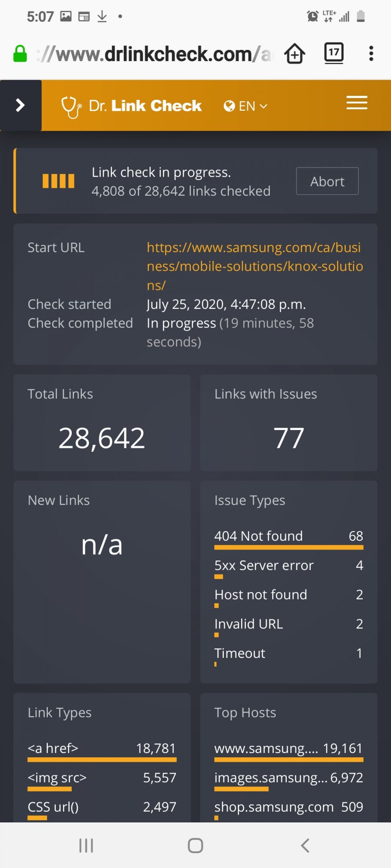Viewport: 391px width, 868px height.
Task: Filter by 404 Not found issues
Action: coord(289,539)
